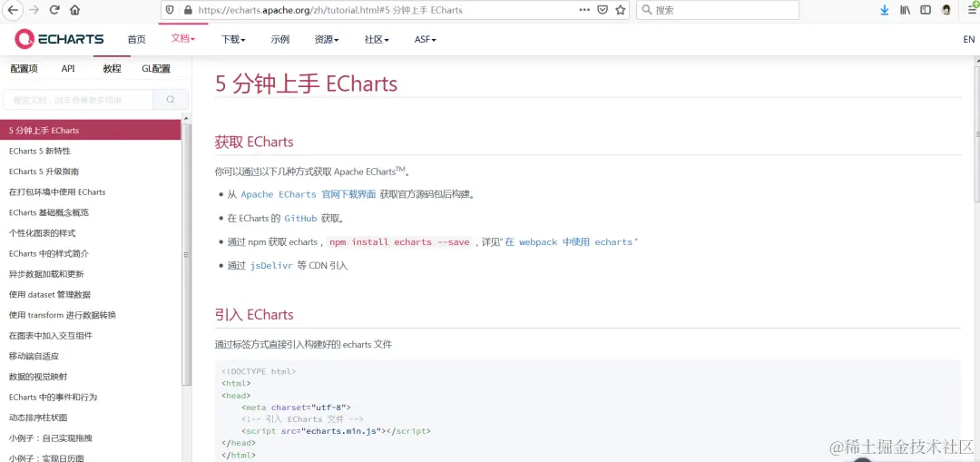Open the downloads arrow icon
Viewport: 980px width, 462px height.
click(x=885, y=10)
